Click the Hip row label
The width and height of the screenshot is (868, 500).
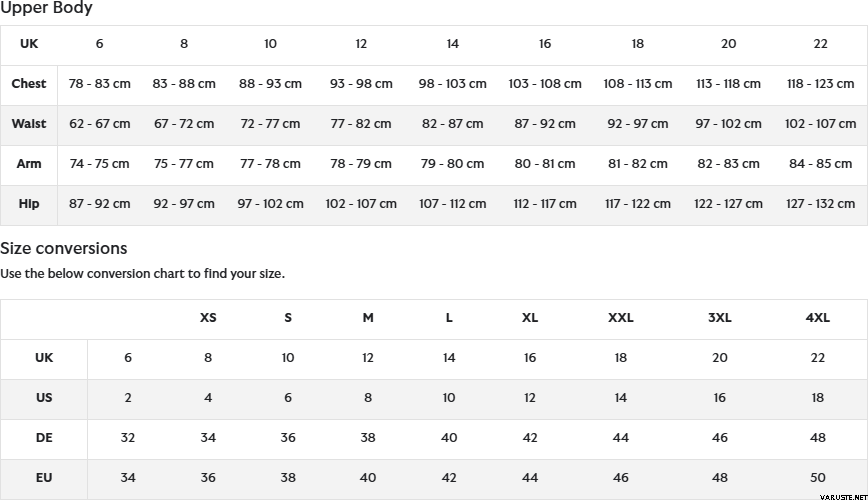click(x=29, y=204)
